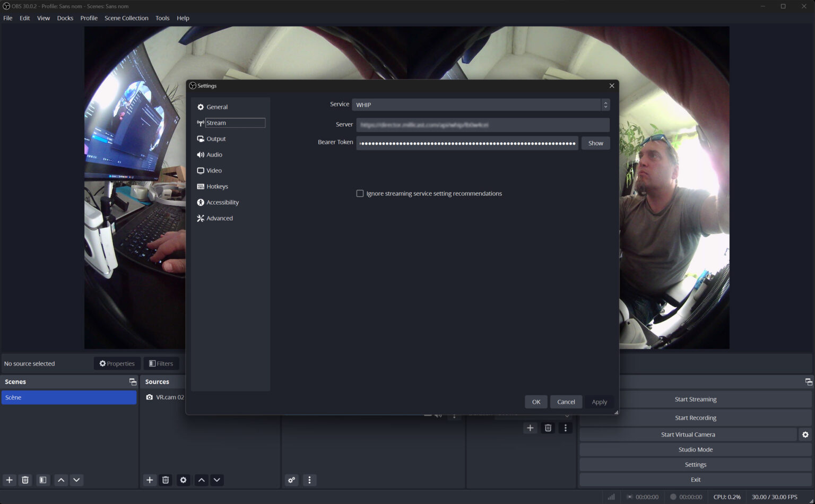The height and width of the screenshot is (504, 815).
Task: Show the hidden Bearer Token
Action: coord(595,143)
